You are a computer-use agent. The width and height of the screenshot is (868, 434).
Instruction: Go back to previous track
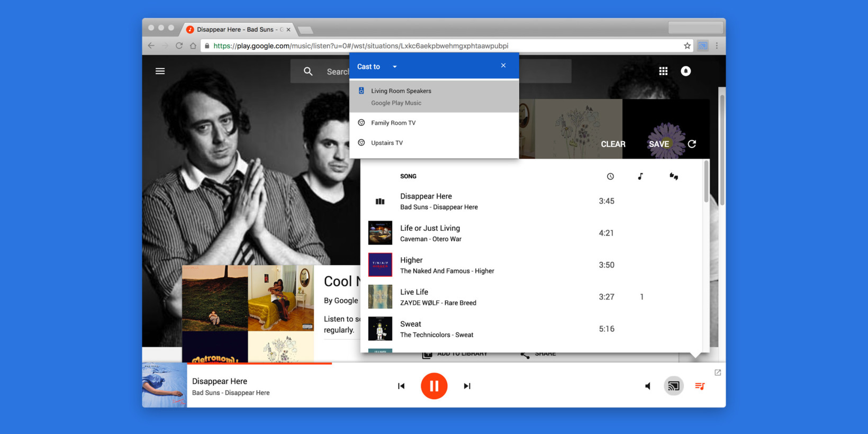(401, 386)
